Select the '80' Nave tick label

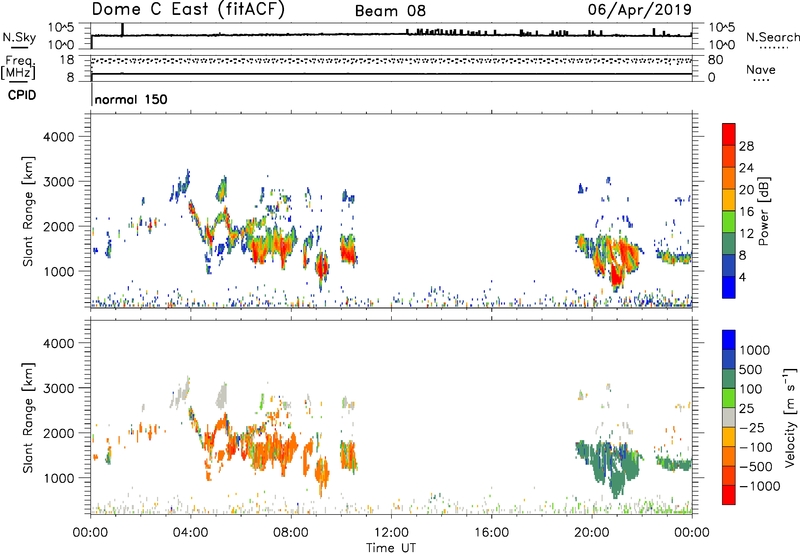coord(715,60)
